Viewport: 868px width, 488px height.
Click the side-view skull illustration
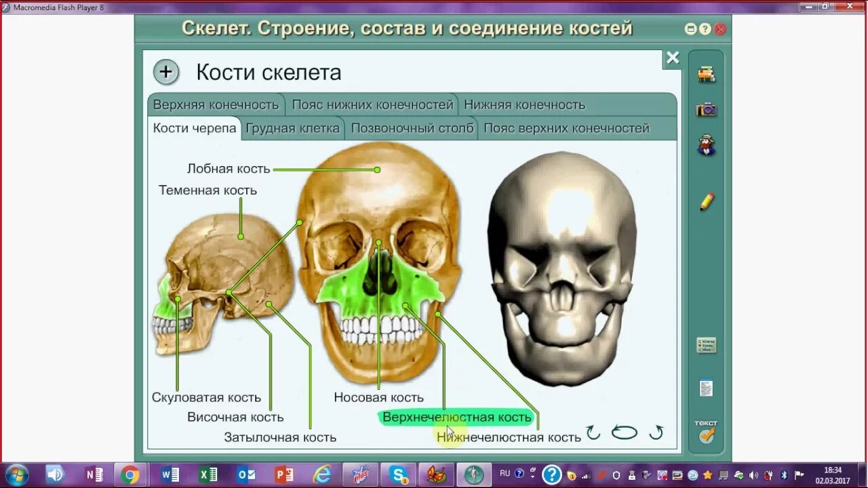click(224, 285)
